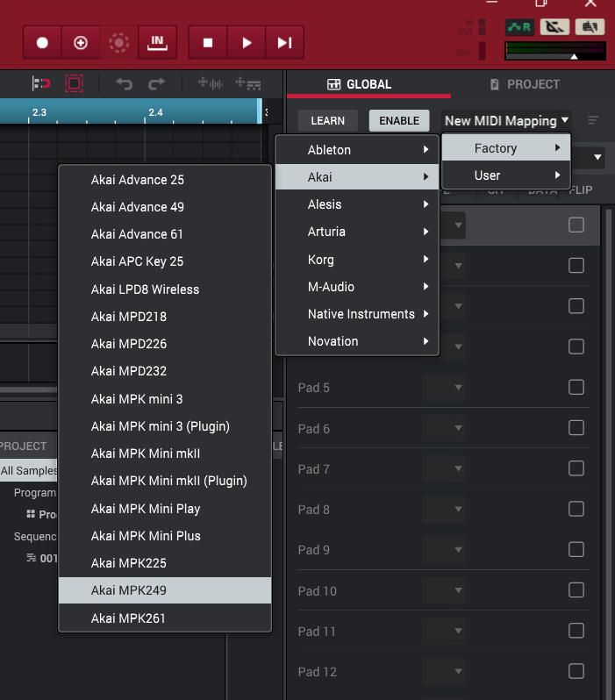Open the type dropdown for Pad 5
The image size is (615, 700).
point(444,387)
